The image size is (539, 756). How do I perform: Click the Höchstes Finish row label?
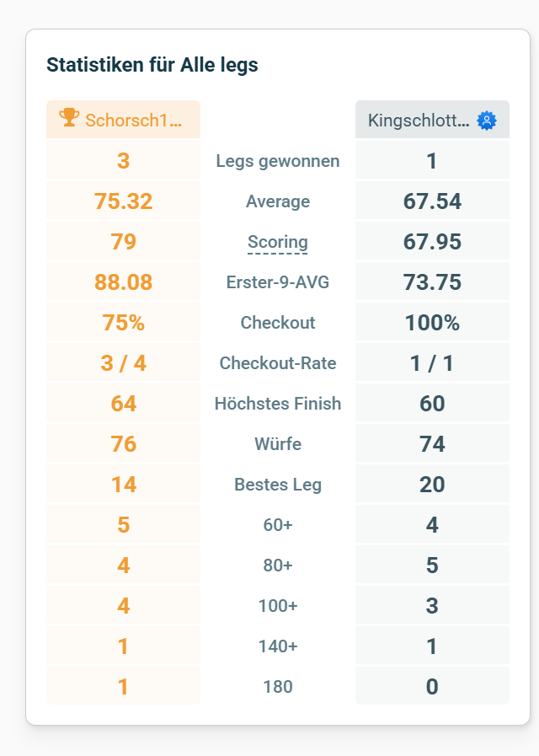(x=278, y=403)
